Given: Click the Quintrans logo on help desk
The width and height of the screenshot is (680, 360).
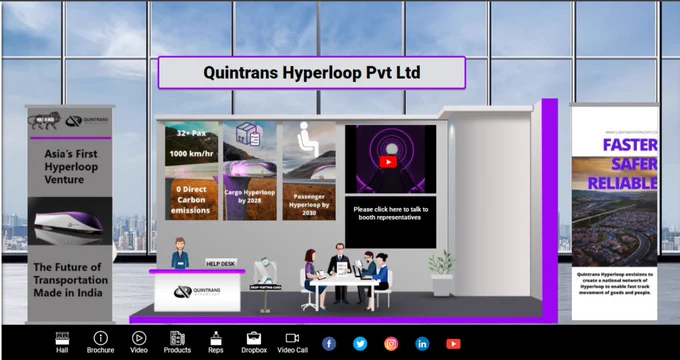Looking at the screenshot, I should (x=197, y=291).
